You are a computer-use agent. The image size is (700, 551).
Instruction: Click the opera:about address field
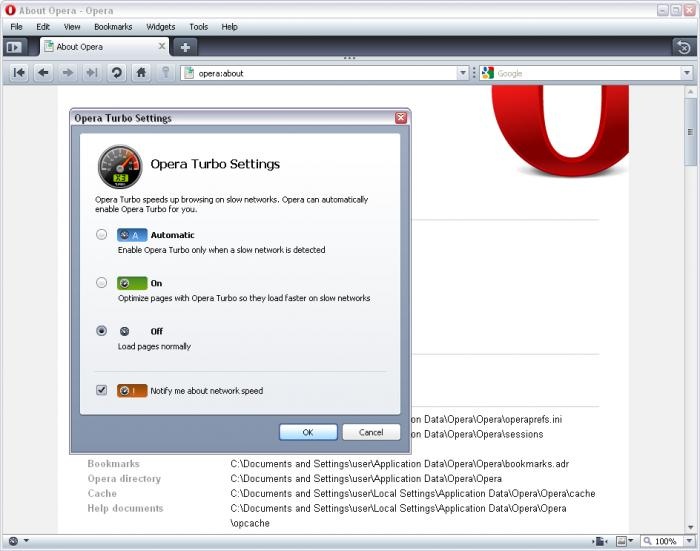click(325, 73)
